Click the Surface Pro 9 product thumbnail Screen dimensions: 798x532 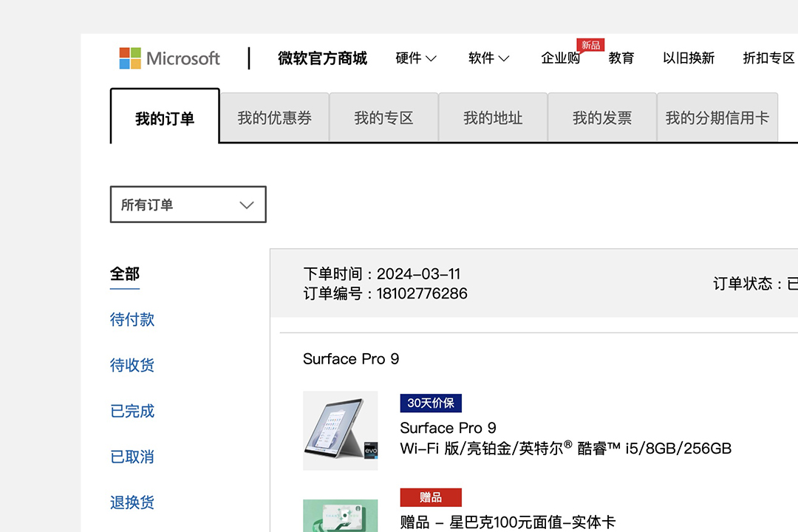point(340,431)
